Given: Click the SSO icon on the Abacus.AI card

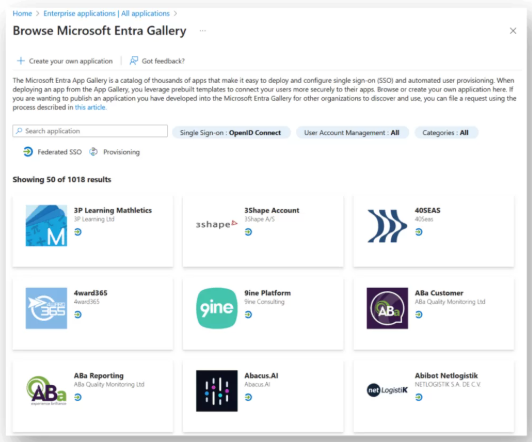Looking at the screenshot, I should (x=248, y=397).
